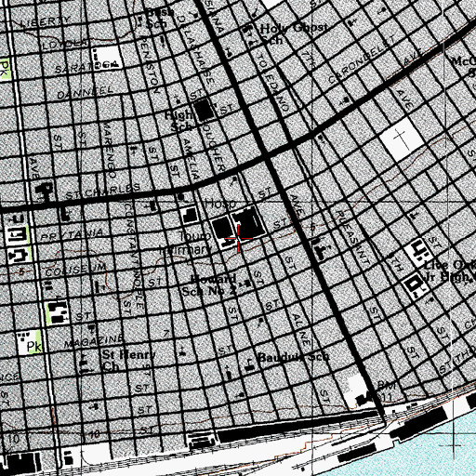Image resolution: width=476 pixels, height=476 pixels.
Task: Click the 'Pk' label near Magazine street
Action: [34, 347]
